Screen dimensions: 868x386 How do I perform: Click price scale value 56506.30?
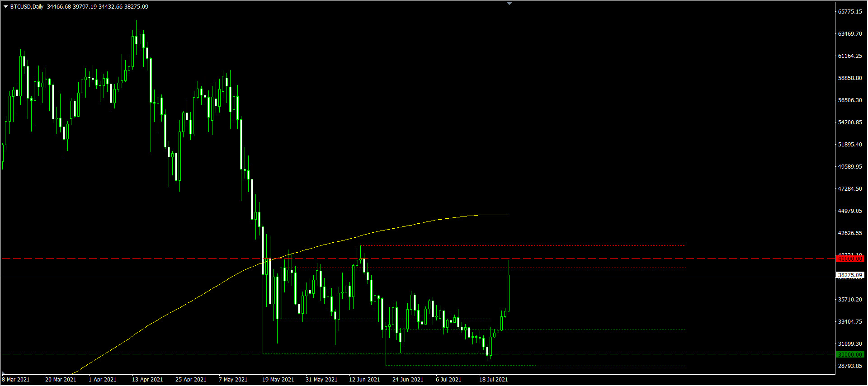[x=850, y=100]
